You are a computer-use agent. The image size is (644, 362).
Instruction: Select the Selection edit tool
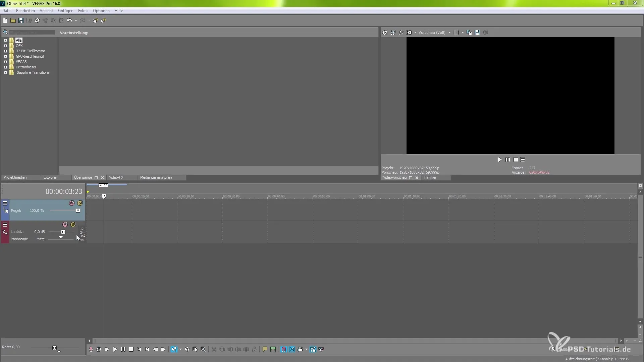coord(195,349)
